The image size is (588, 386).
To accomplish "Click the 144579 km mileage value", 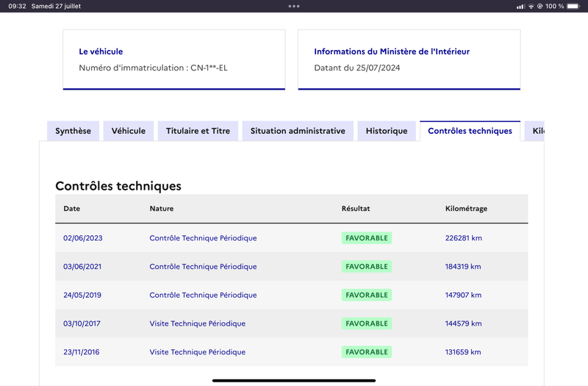I will click(464, 324).
